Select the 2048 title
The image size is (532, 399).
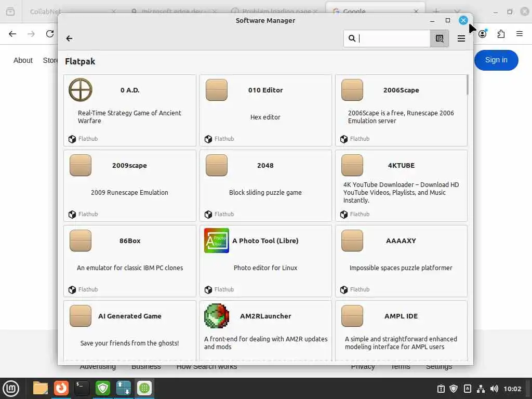(x=265, y=166)
